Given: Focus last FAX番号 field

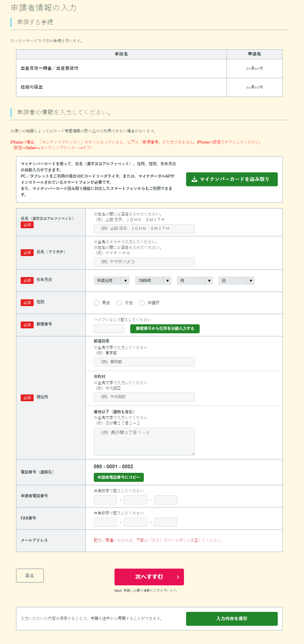Looking at the screenshot, I should pos(166,522).
